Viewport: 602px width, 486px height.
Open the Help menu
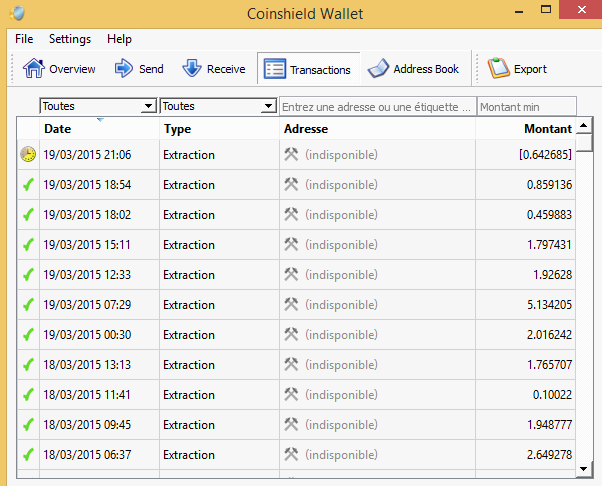tap(119, 39)
